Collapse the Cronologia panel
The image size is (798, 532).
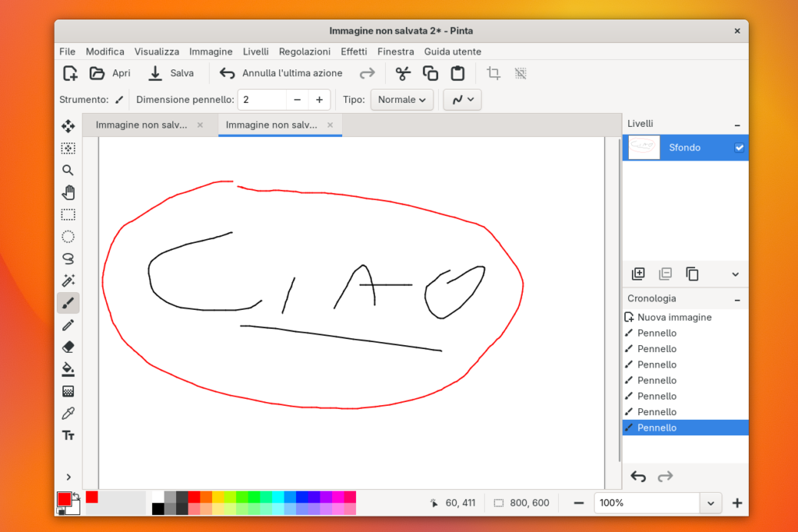(736, 299)
